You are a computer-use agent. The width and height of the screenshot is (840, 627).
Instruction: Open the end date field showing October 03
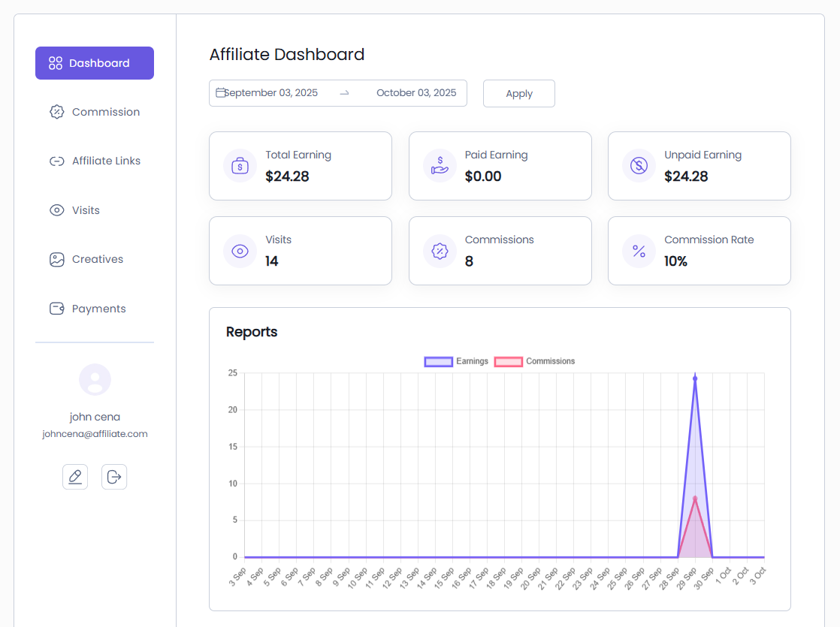(417, 92)
